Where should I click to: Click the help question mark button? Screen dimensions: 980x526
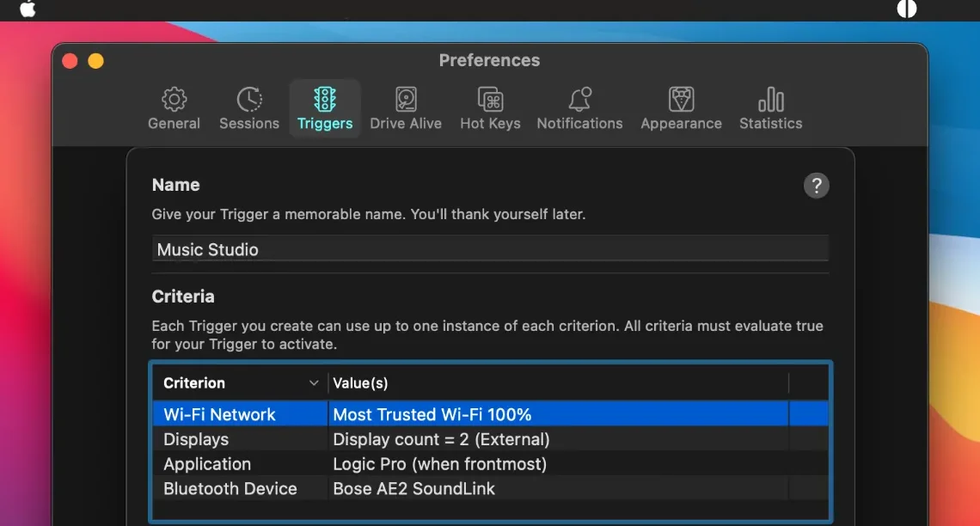pyautogui.click(x=817, y=186)
